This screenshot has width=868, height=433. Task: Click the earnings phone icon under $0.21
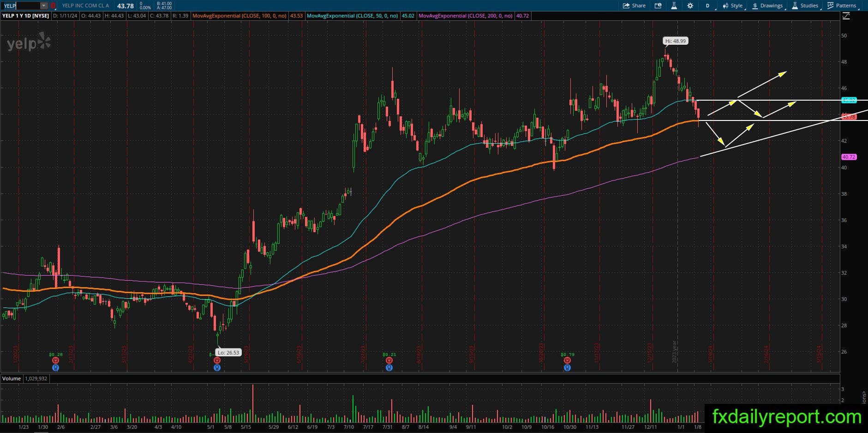pos(389,361)
